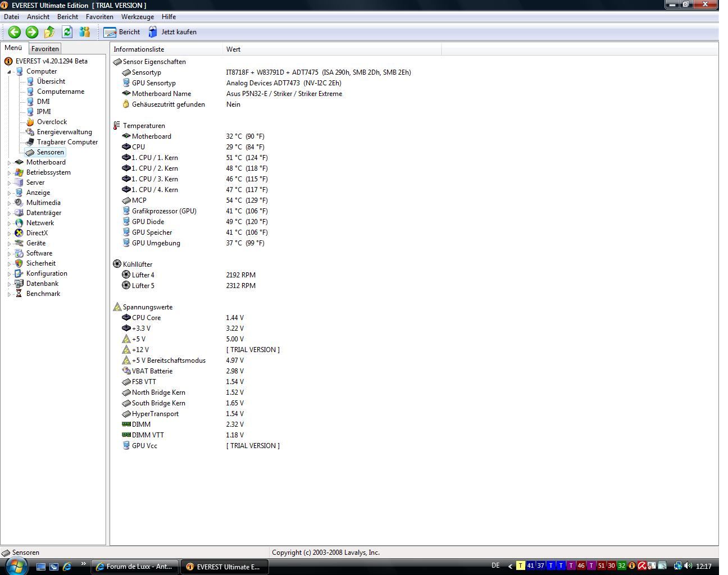This screenshot has height=575, width=728.
Task: Open the Datei menu
Action: 11,17
